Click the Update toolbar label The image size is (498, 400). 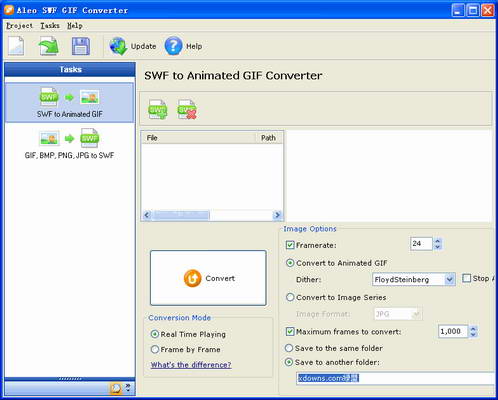(x=143, y=46)
